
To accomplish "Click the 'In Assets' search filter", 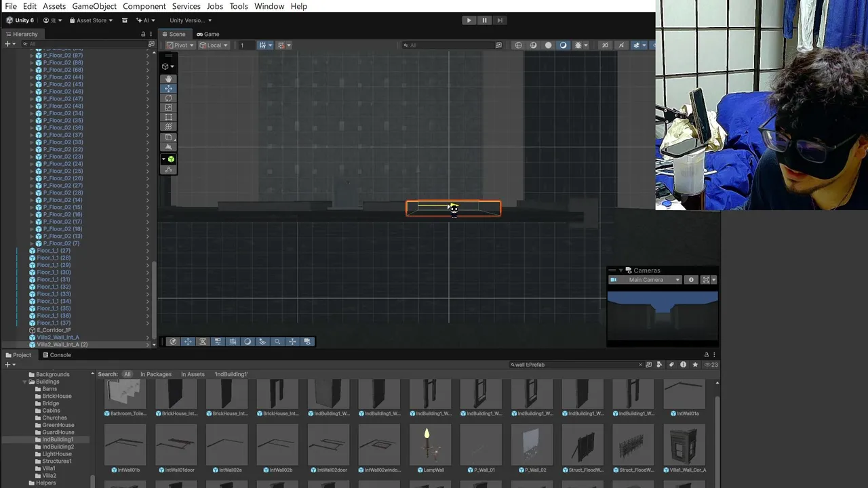I will (193, 374).
